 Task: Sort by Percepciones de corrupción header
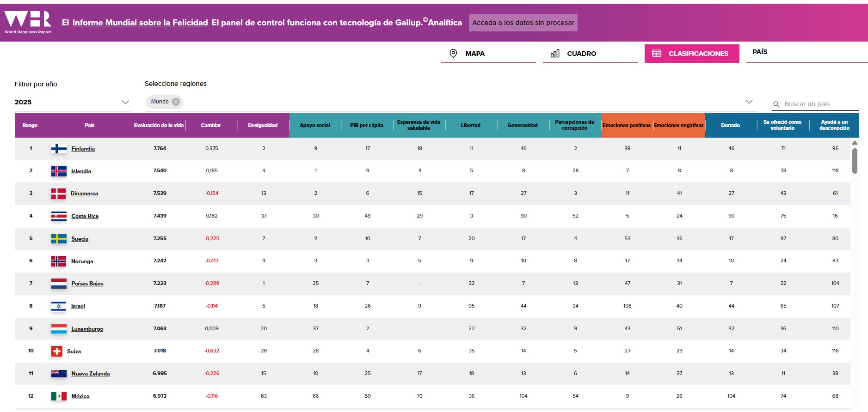(575, 126)
